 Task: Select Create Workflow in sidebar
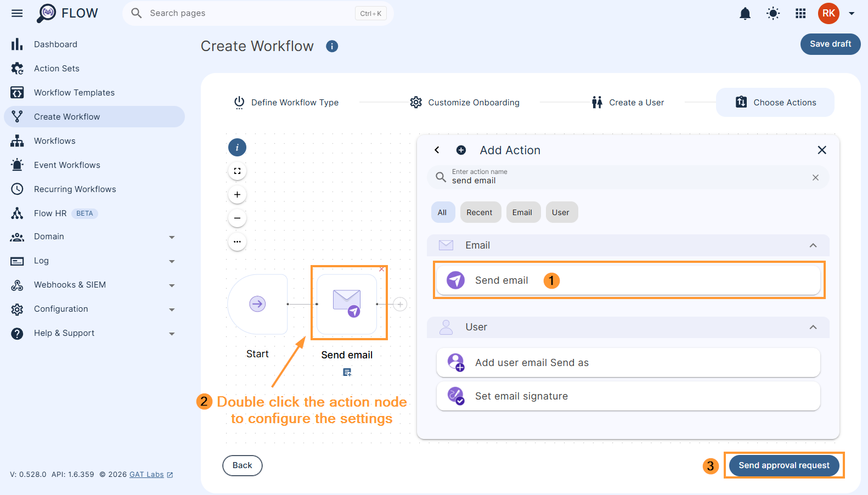[94, 117]
